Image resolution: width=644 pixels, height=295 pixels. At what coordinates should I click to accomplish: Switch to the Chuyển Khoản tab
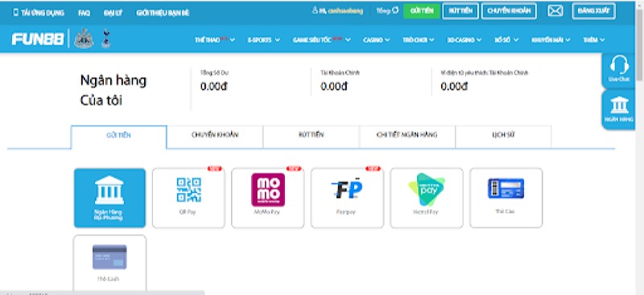point(215,135)
